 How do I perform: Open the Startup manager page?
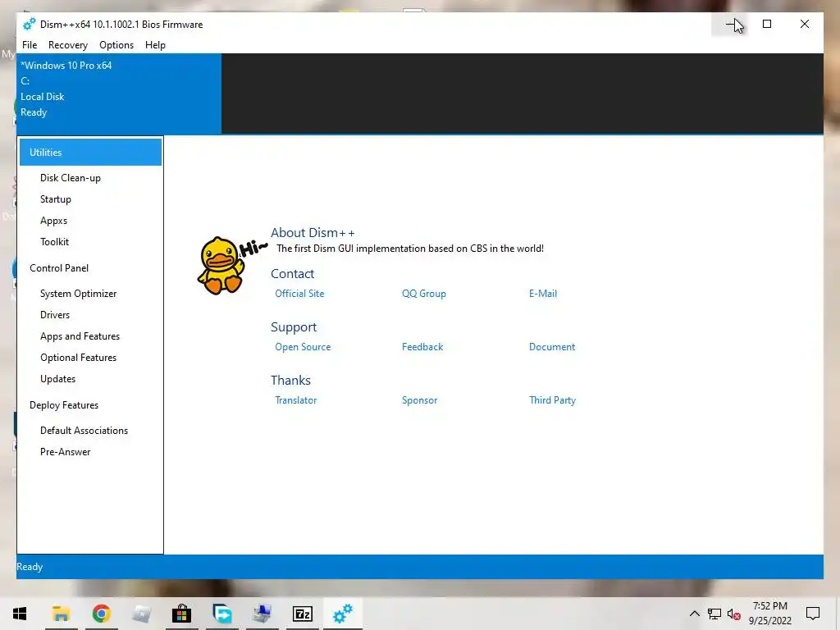click(56, 199)
